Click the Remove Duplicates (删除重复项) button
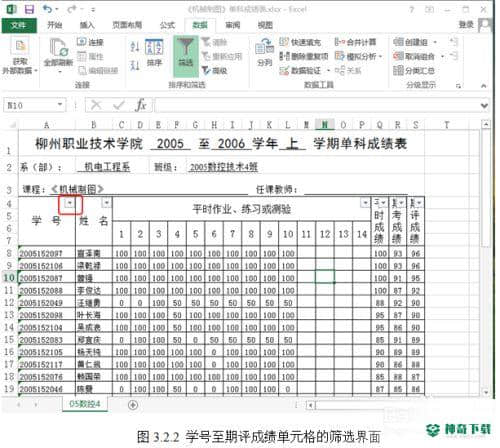This screenshot has height=448, width=500. 304,56
